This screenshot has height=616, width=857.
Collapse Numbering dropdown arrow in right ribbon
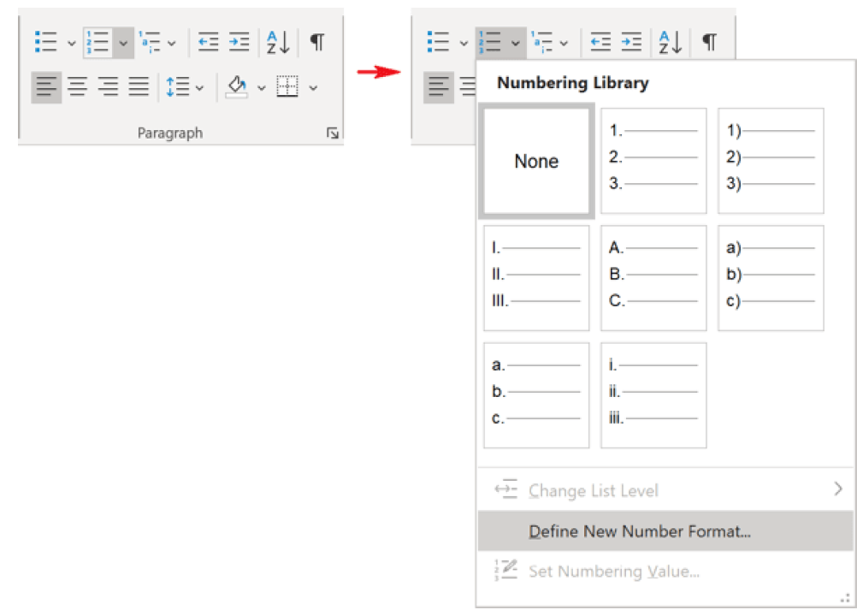pyautogui.click(x=516, y=43)
